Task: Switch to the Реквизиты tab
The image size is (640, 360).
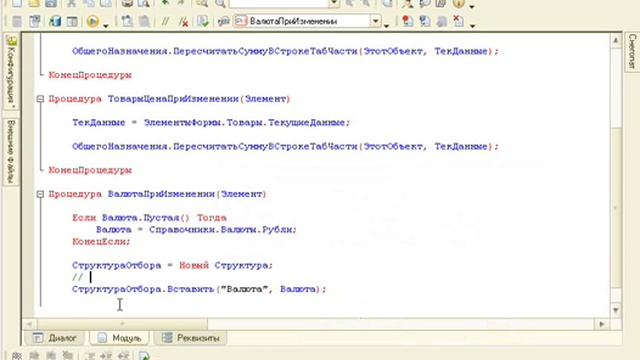Action: coord(190,338)
